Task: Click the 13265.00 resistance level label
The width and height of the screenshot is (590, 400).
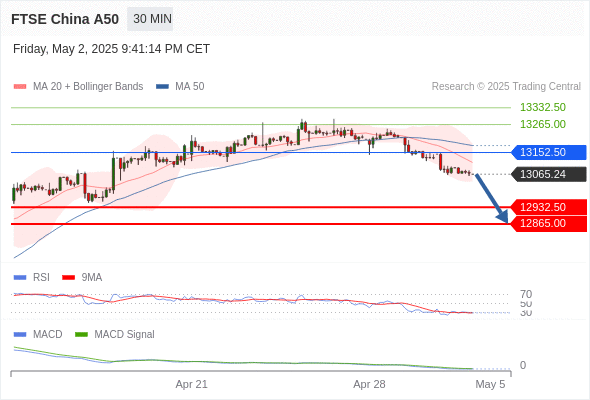Action: 543,124
